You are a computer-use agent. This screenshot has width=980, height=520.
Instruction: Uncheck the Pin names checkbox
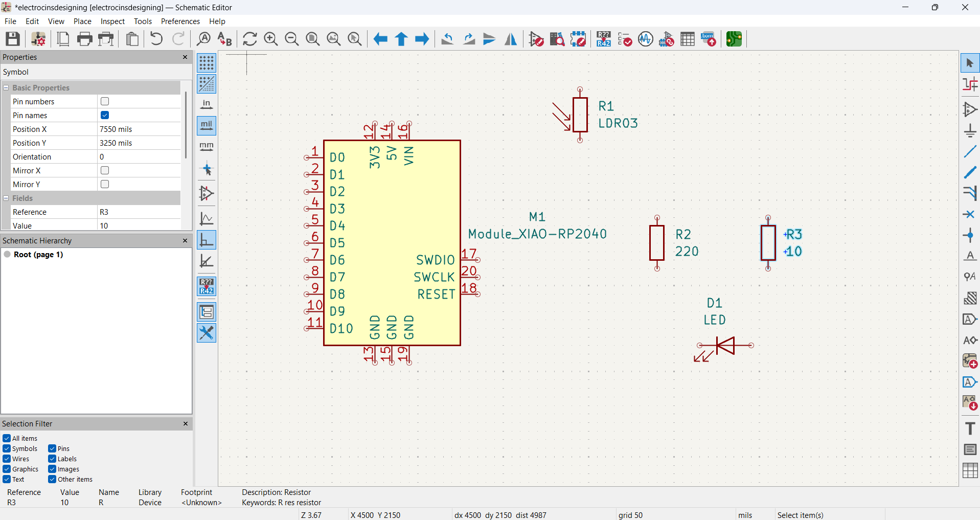pyautogui.click(x=105, y=115)
